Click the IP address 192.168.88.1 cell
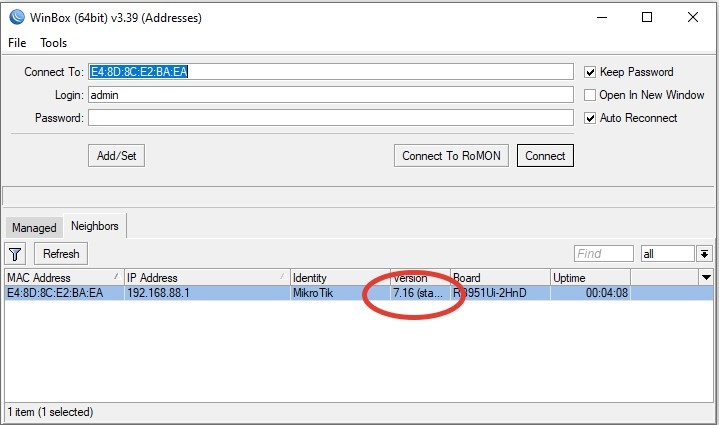 [207, 293]
